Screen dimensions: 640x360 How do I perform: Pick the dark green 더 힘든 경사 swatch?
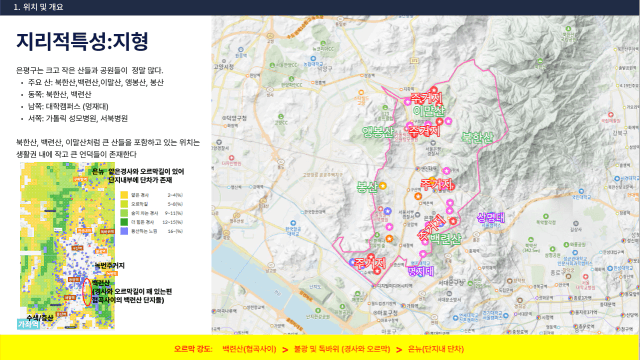tap(124, 222)
